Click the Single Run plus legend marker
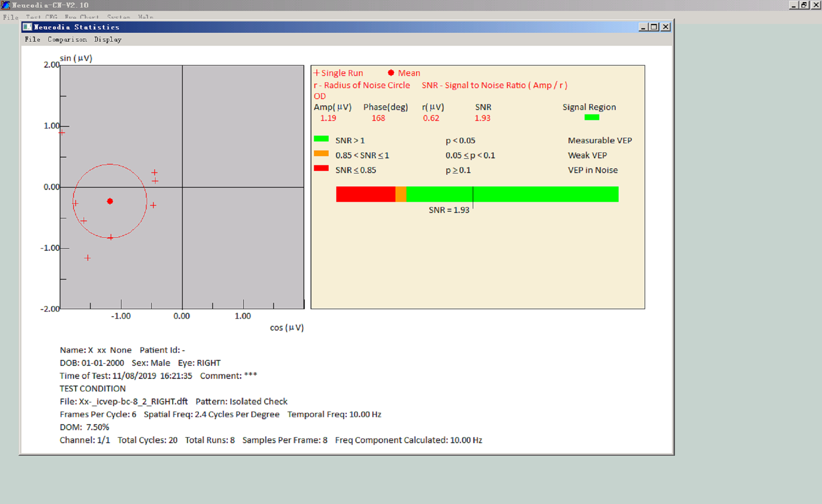This screenshot has width=822, height=504. (316, 73)
